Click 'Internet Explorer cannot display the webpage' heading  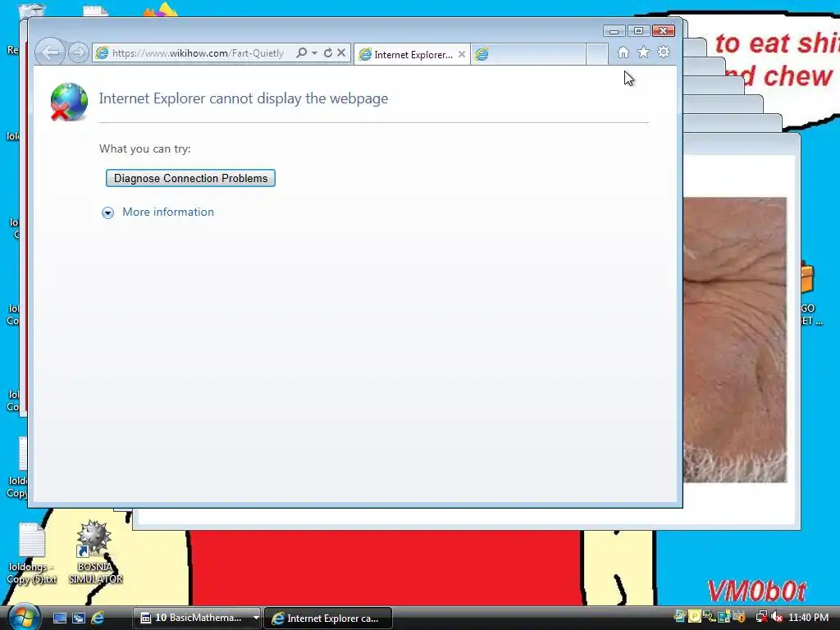click(x=243, y=98)
